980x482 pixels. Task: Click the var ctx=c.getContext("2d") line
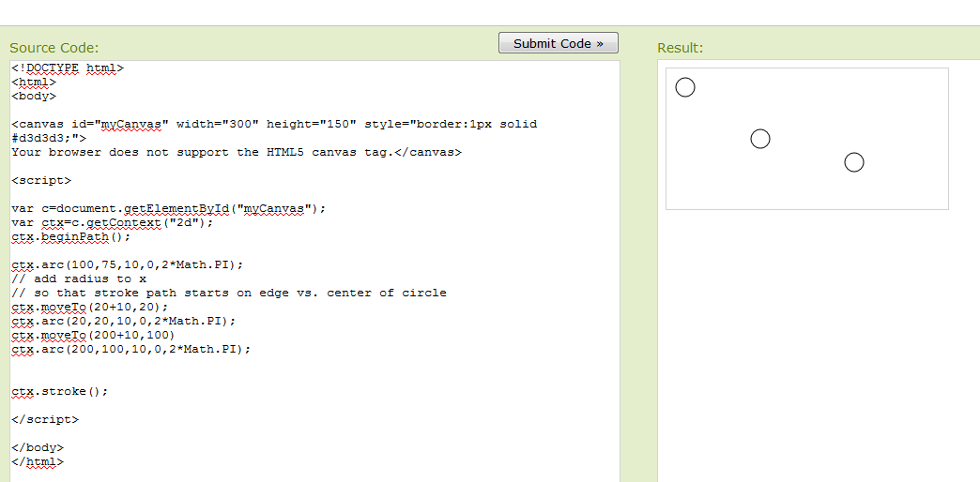click(x=113, y=222)
